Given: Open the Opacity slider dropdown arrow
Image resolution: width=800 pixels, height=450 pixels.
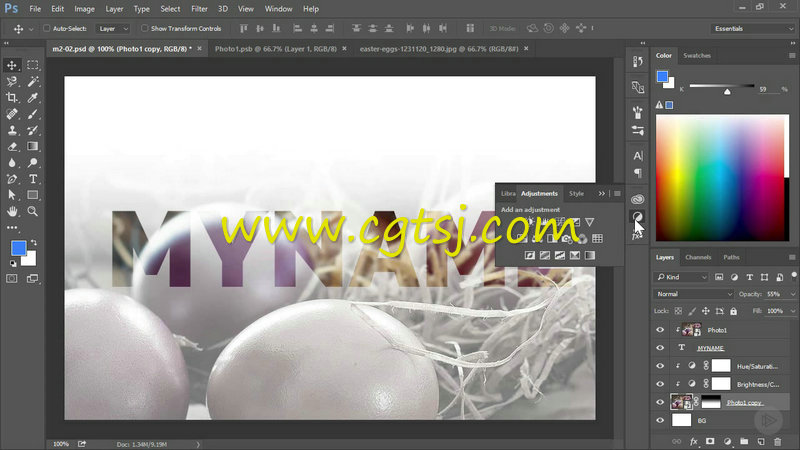Looking at the screenshot, I should (793, 294).
